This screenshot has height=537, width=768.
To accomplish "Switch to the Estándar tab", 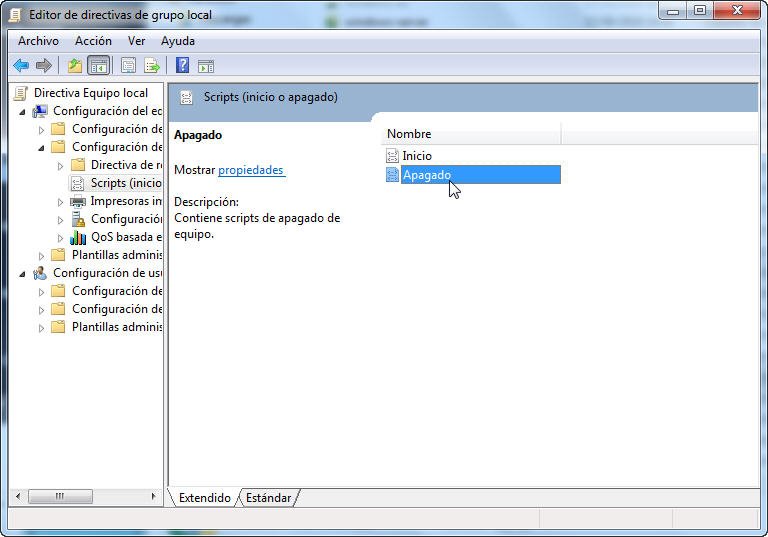I will (268, 498).
